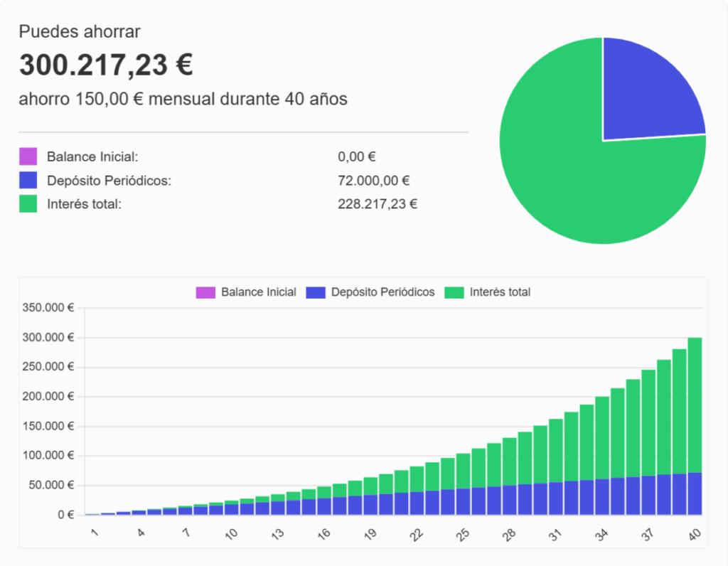Hide Interés total series via chart legend
This screenshot has height=566, width=728.
pos(488,292)
